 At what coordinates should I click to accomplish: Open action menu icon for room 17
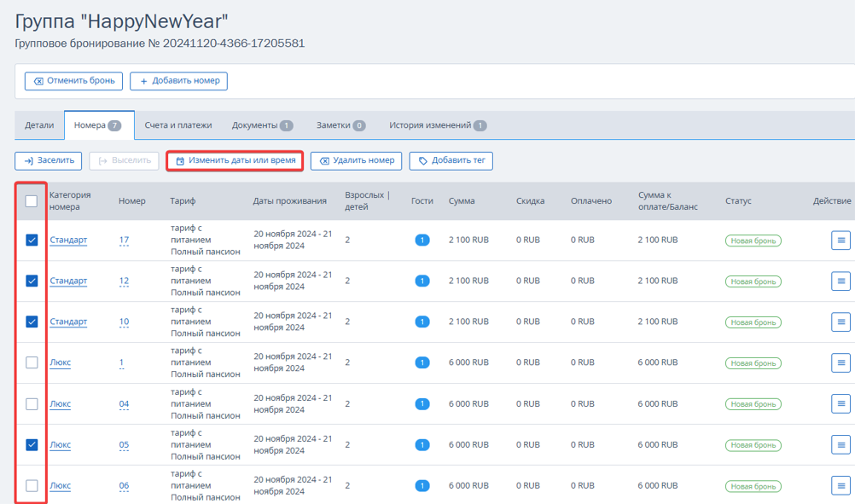point(840,240)
